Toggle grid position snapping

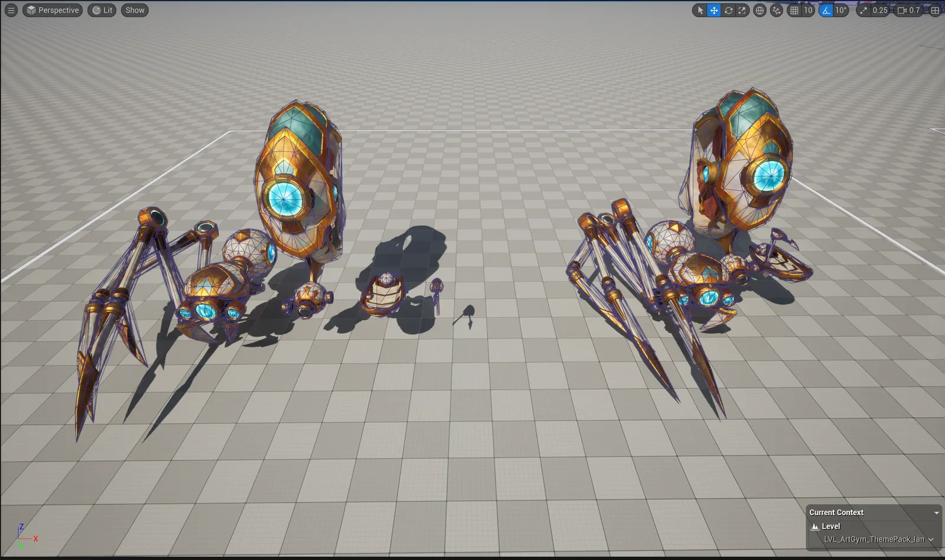[794, 10]
